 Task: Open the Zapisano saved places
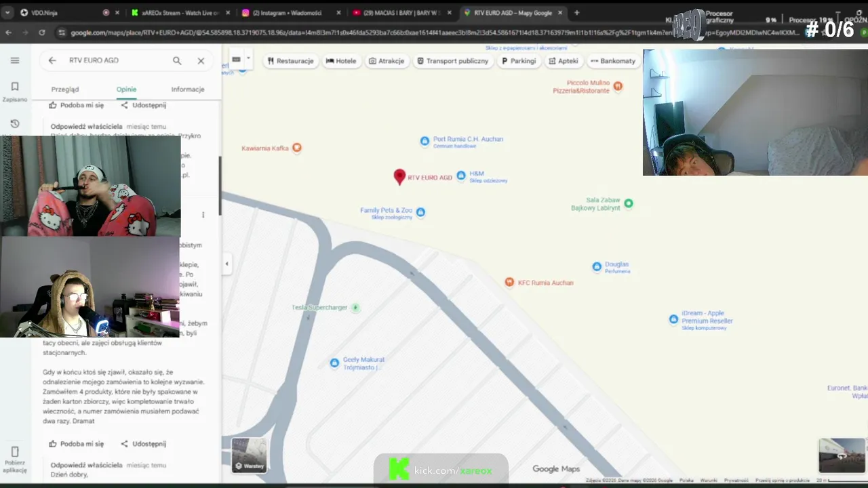click(x=15, y=91)
